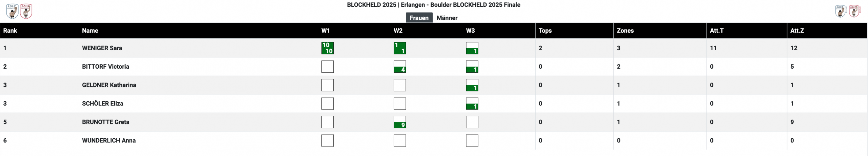Switch to the Männer tab
This screenshot has height=156, width=868.
[447, 18]
